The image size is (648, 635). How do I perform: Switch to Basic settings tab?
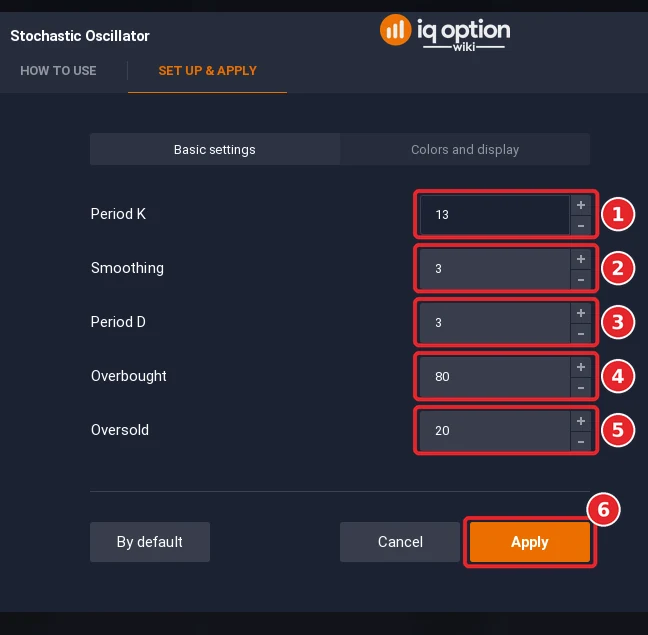click(215, 149)
